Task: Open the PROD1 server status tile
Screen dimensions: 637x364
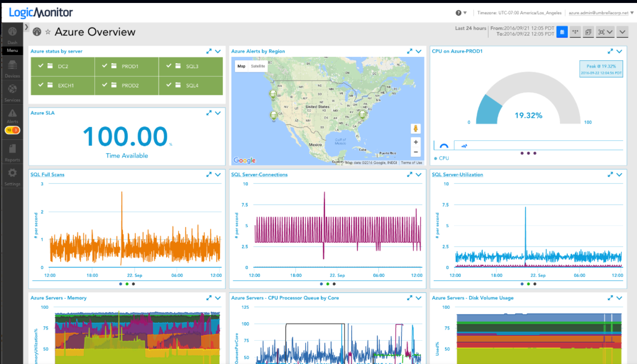Action: tap(127, 66)
